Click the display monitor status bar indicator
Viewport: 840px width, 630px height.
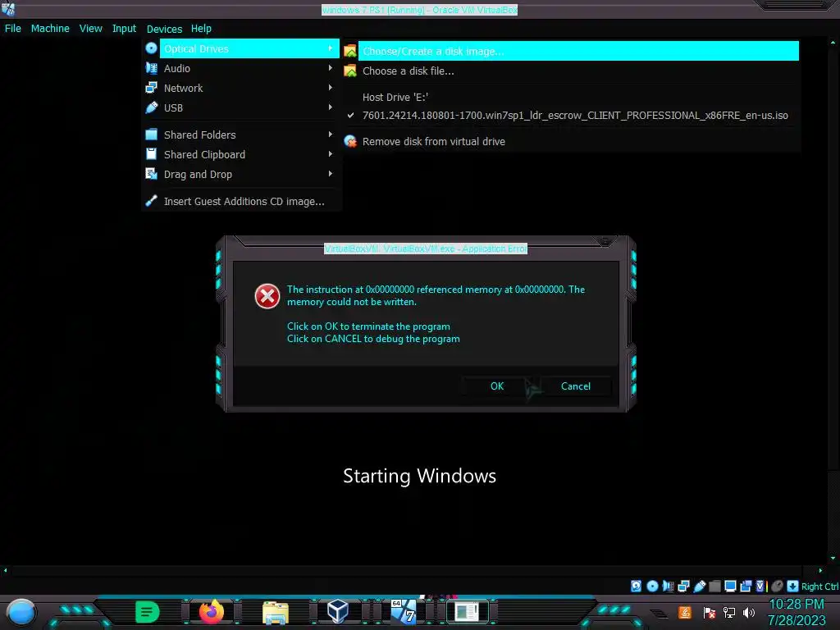pyautogui.click(x=730, y=586)
